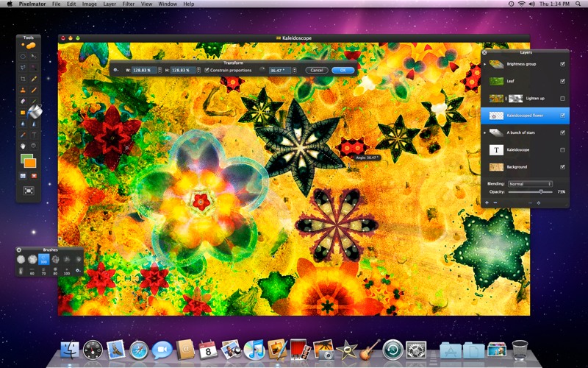This screenshot has width=588, height=368.
Task: Open the Layer menu
Action: pyautogui.click(x=109, y=4)
